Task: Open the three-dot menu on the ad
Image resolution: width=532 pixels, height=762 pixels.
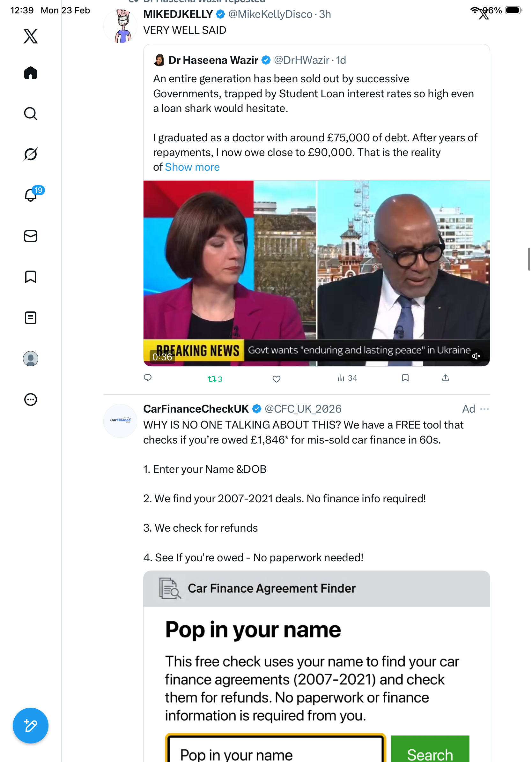Action: pyautogui.click(x=484, y=409)
